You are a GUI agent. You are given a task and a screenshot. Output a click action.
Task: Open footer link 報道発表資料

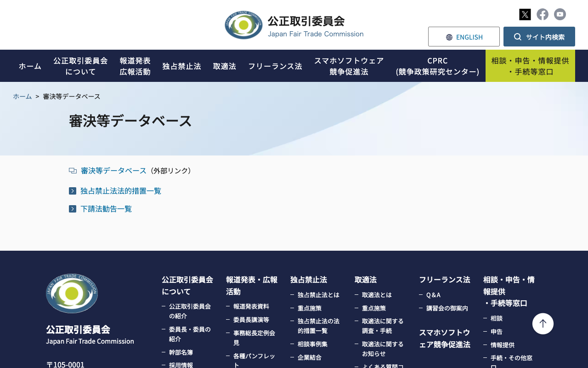(251, 306)
